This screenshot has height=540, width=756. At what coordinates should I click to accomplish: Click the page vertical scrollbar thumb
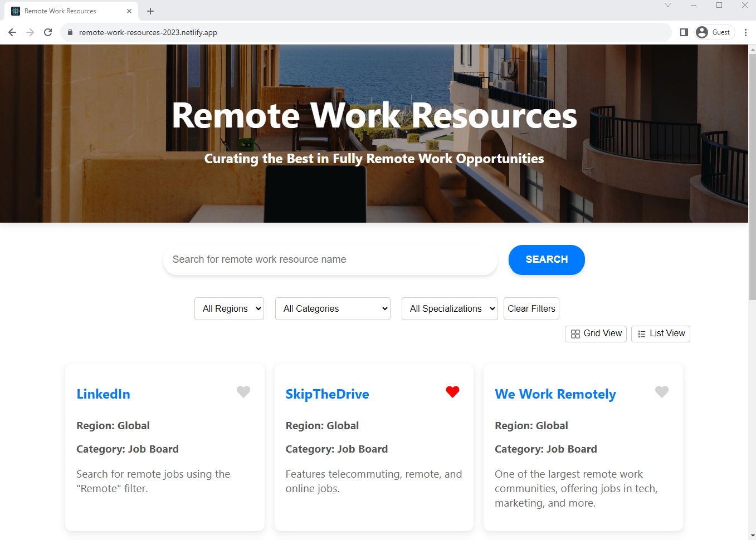point(752,176)
